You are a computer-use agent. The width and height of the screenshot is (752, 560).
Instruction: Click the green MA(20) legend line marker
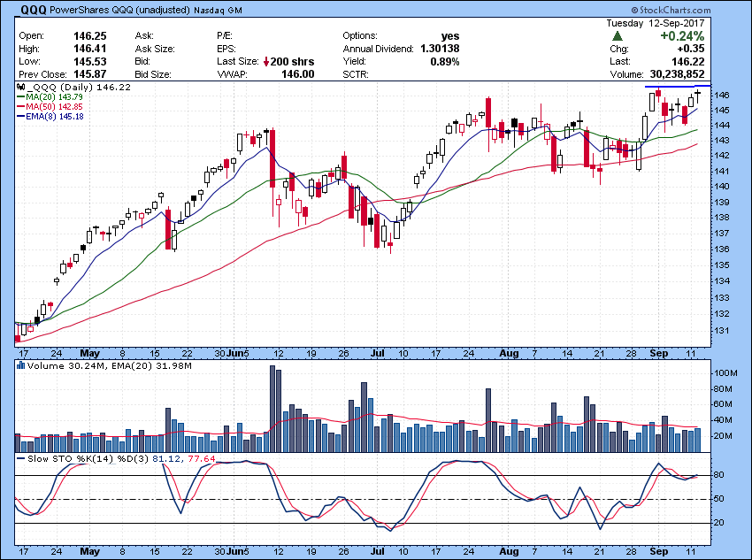point(21,97)
